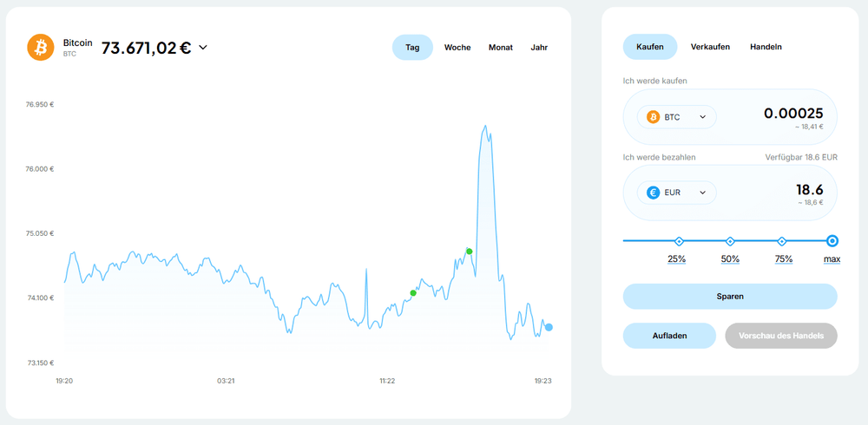Click the 75% diamond marker on slider

pyautogui.click(x=782, y=241)
